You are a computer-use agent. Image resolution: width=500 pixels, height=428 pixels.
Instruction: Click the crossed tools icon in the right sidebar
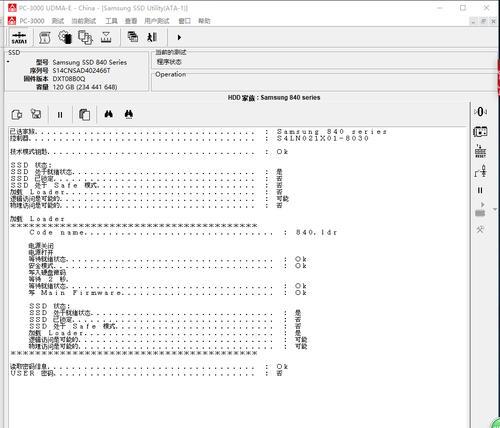tap(480, 230)
